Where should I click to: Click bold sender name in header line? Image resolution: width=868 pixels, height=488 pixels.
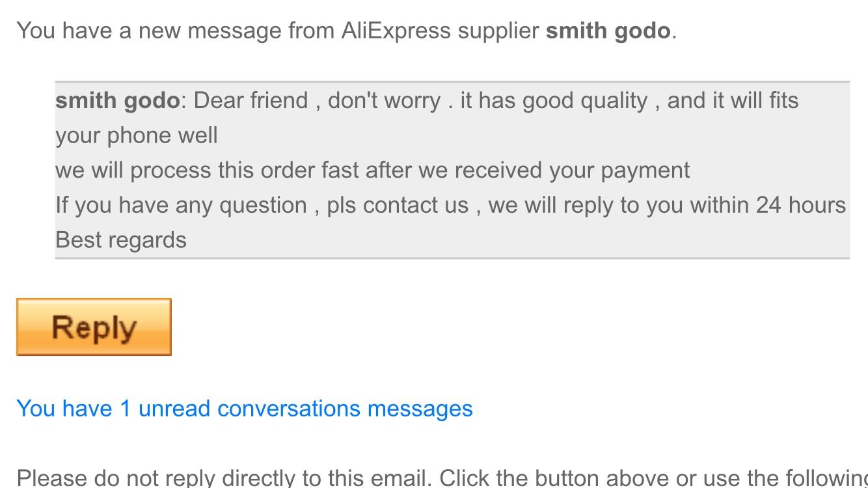point(608,31)
